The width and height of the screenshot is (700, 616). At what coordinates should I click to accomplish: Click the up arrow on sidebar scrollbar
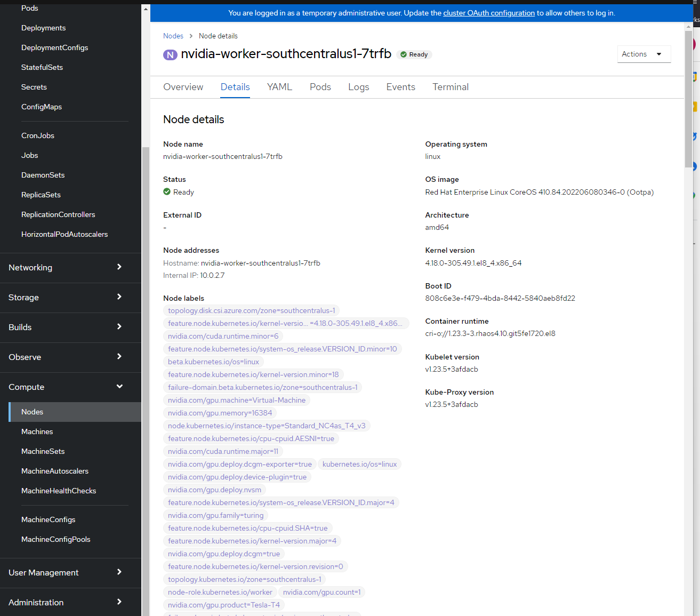144,8
